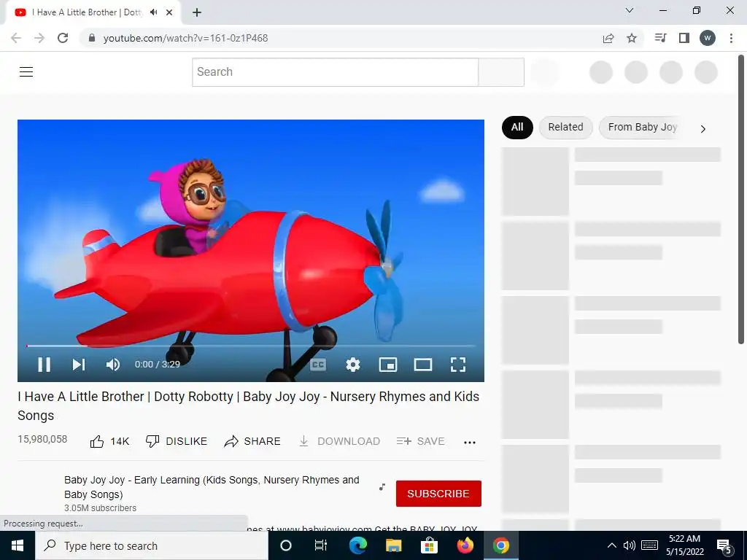Open Task View on taskbar

point(321,545)
